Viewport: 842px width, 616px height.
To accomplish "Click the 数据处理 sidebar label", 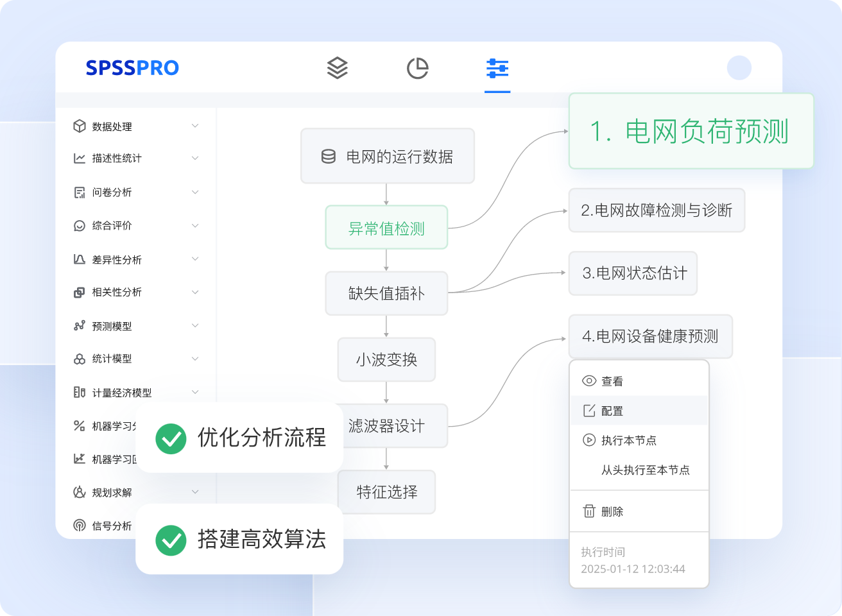I will pyautogui.click(x=112, y=126).
